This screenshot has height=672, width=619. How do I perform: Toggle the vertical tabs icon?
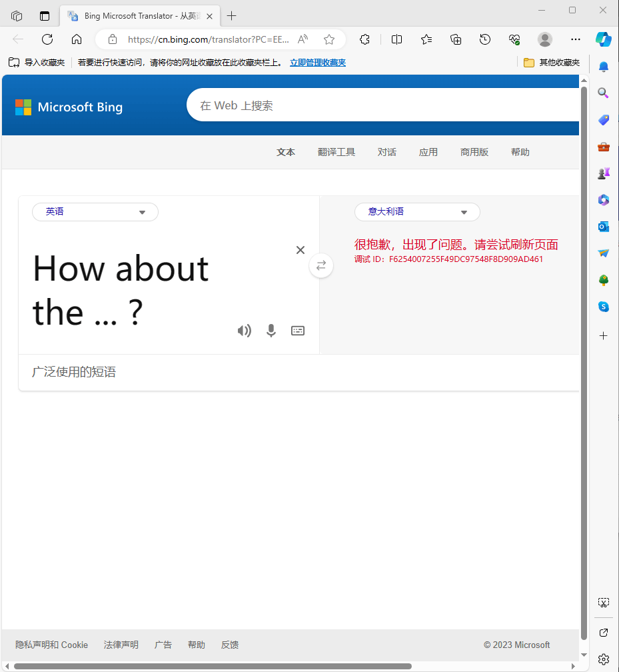point(45,16)
